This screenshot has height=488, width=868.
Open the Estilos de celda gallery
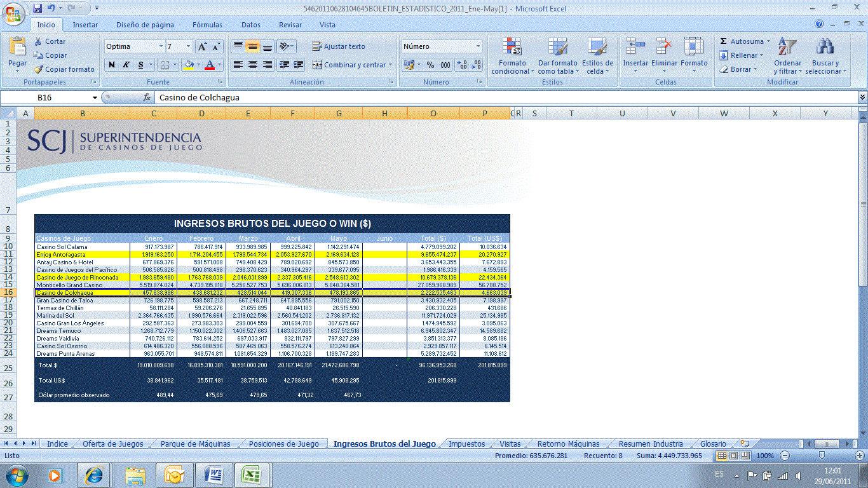tap(597, 56)
